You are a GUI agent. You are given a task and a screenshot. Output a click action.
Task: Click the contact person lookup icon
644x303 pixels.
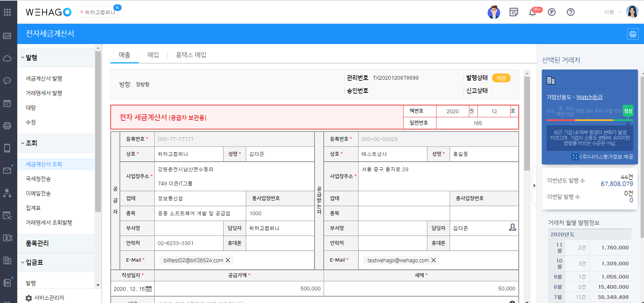coord(513,227)
